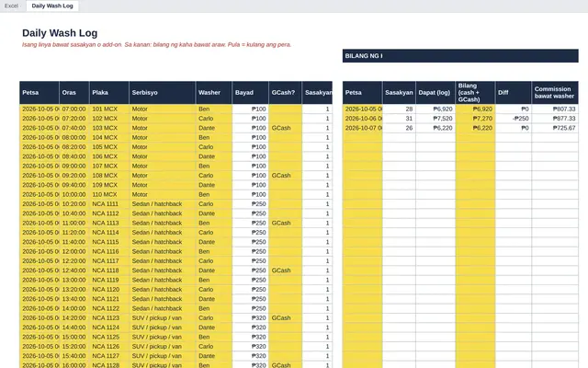Select the GCash? column header

click(x=286, y=92)
